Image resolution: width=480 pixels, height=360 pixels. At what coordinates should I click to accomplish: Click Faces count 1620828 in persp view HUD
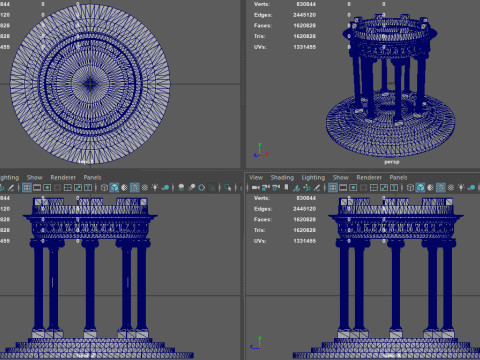304,25
